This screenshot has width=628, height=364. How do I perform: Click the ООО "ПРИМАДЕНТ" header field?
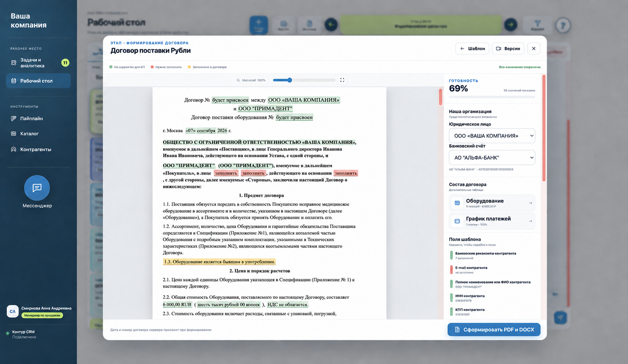tap(265, 109)
